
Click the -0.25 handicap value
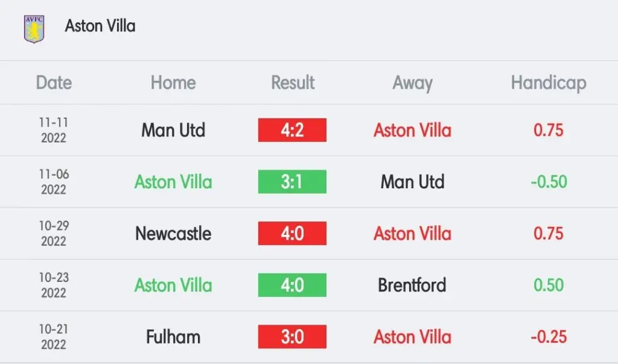click(x=549, y=337)
